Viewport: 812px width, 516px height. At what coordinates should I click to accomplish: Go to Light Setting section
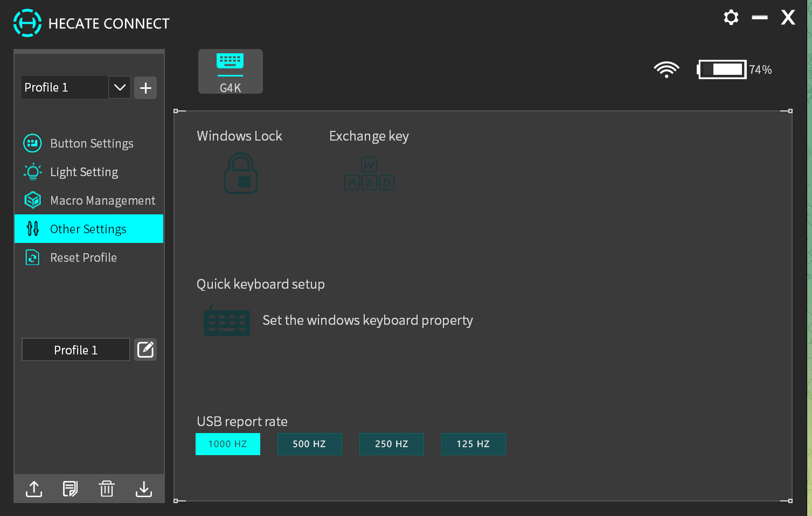tap(84, 172)
